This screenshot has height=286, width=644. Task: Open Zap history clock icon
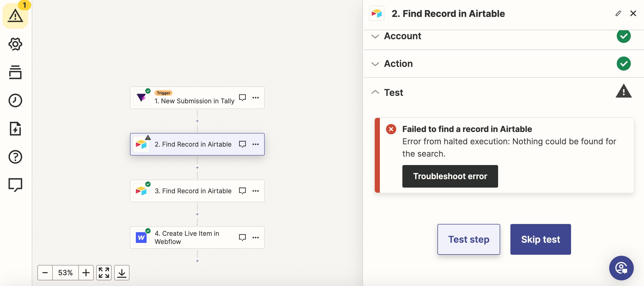[15, 100]
